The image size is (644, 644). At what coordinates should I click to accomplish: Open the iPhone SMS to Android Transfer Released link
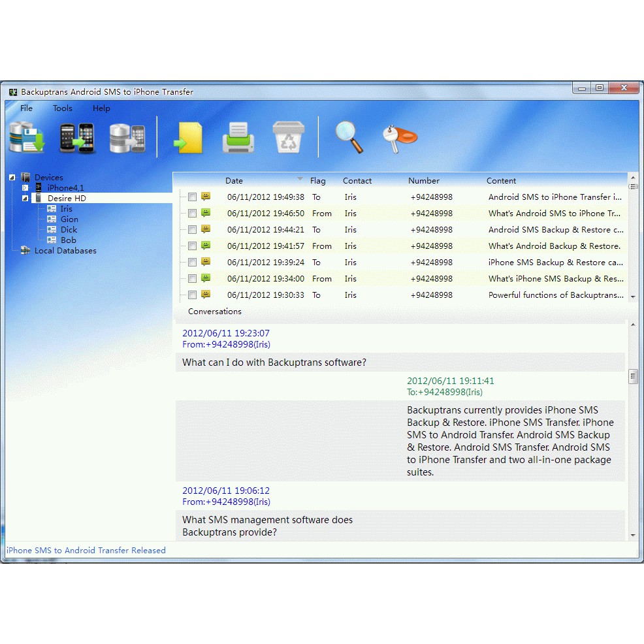(x=86, y=551)
